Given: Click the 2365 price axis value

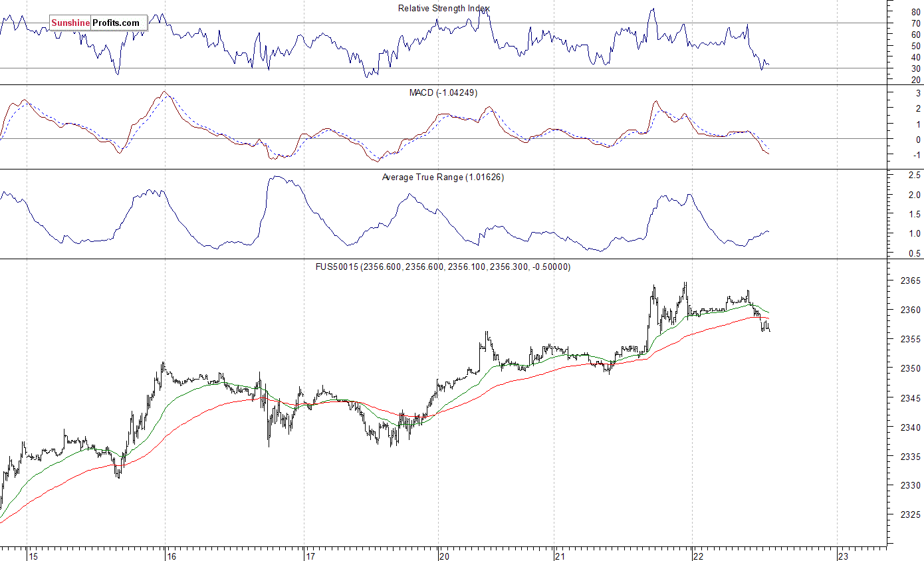Looking at the screenshot, I should point(911,281).
